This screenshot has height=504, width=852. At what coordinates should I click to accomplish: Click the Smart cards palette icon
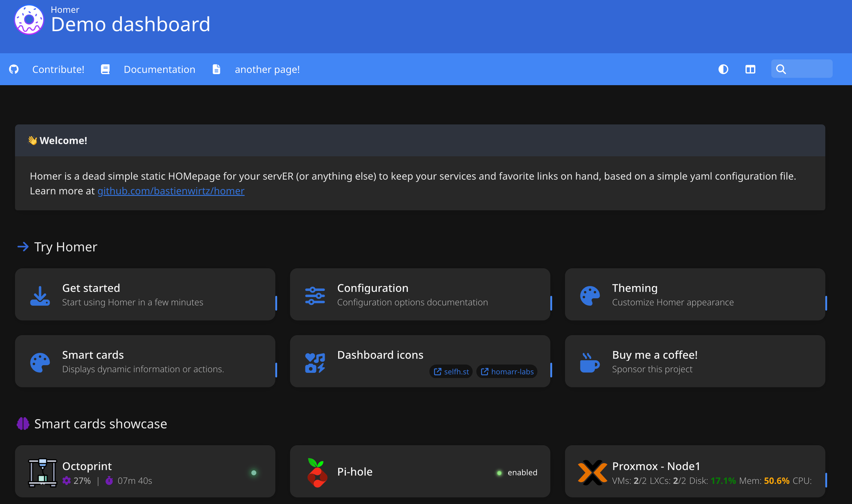[x=40, y=362]
